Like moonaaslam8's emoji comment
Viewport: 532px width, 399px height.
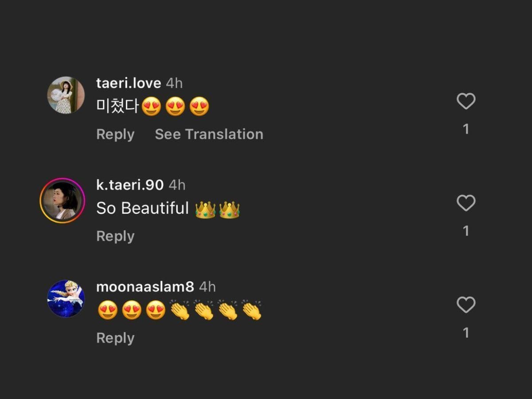466,305
